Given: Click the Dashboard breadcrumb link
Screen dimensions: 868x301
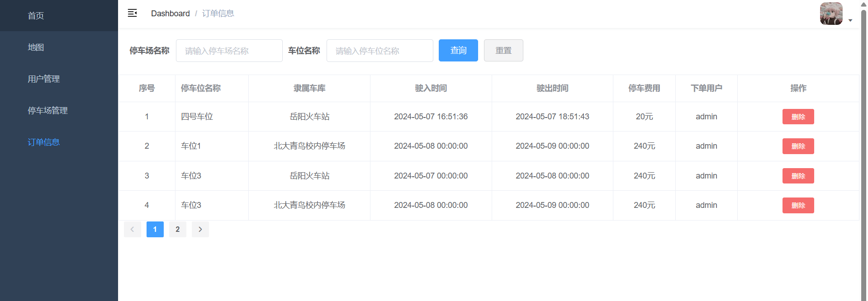Looking at the screenshot, I should coord(171,14).
